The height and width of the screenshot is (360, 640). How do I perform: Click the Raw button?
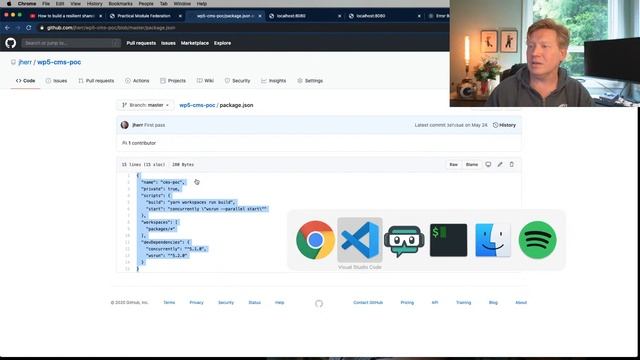click(453, 164)
